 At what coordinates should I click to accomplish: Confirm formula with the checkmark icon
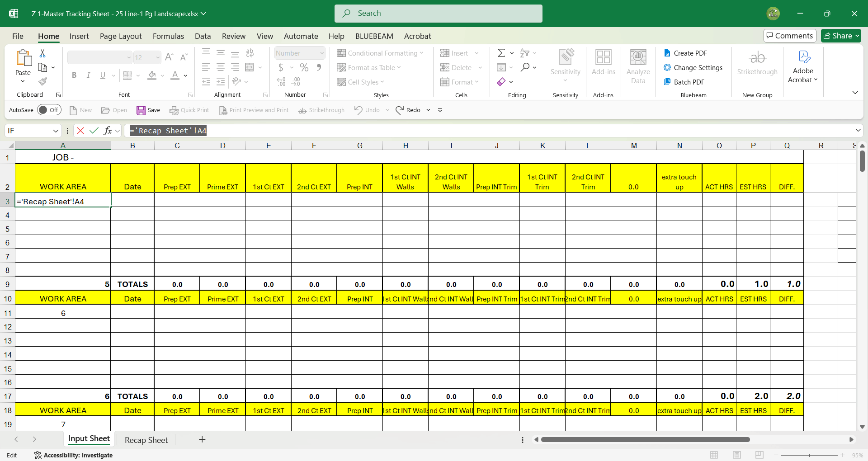point(94,131)
